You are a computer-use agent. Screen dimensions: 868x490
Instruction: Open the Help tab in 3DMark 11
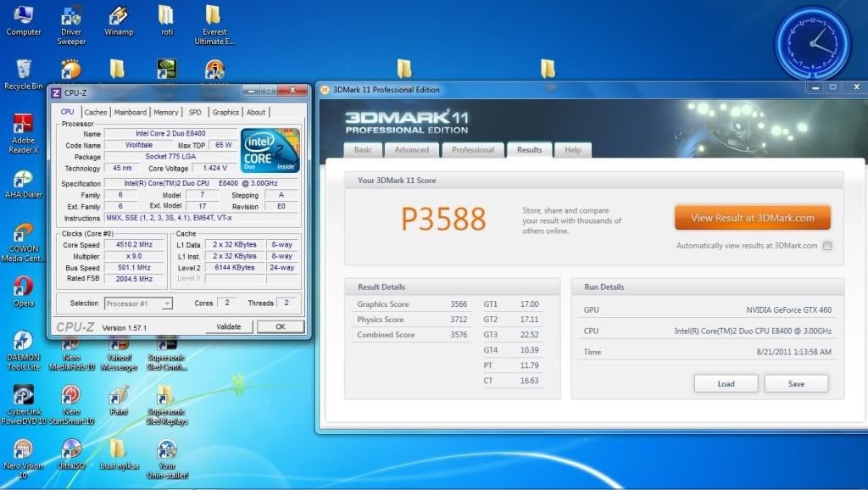point(573,150)
